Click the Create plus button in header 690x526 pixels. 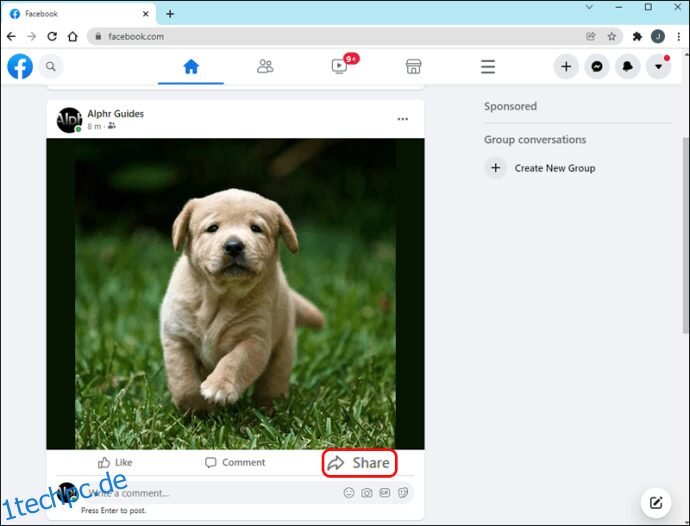click(566, 66)
